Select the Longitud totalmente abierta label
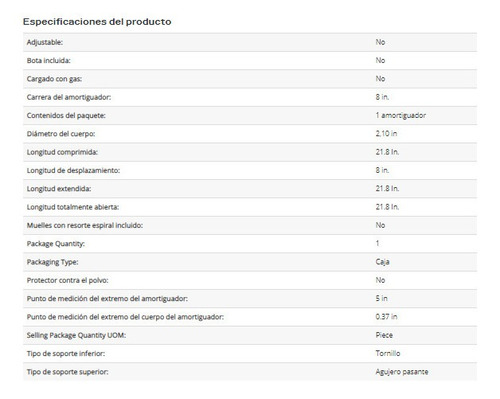The image size is (500, 399). pos(73,207)
